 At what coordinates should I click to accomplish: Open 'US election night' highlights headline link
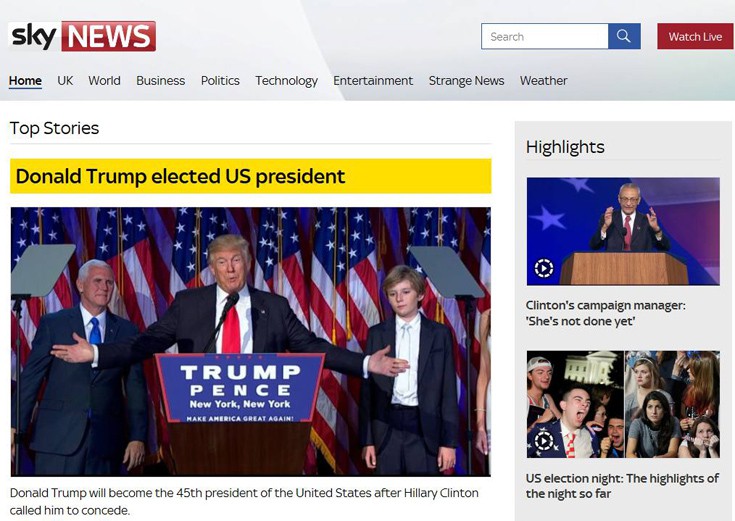tap(622, 486)
